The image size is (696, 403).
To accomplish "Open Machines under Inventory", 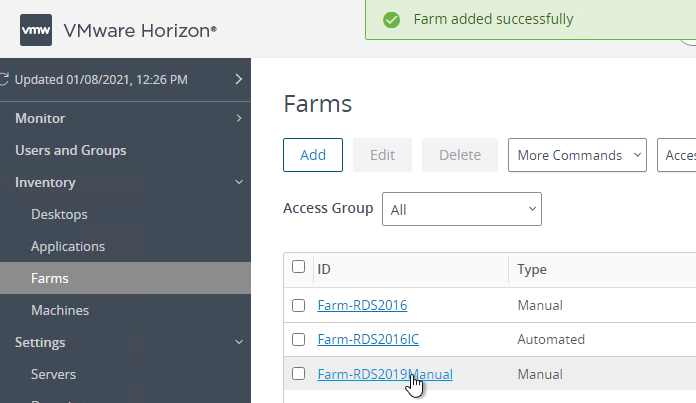I will click(x=60, y=310).
